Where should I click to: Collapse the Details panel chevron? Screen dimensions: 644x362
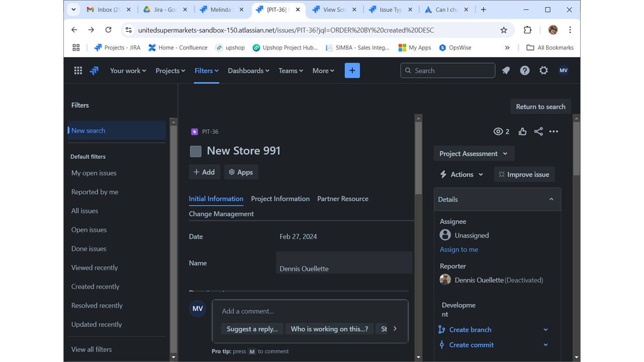tap(551, 199)
